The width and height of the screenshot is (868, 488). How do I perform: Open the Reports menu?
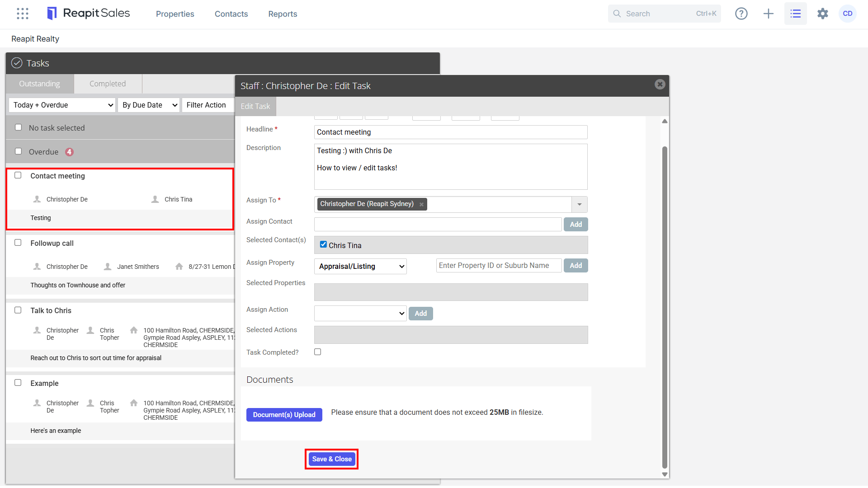pos(283,14)
